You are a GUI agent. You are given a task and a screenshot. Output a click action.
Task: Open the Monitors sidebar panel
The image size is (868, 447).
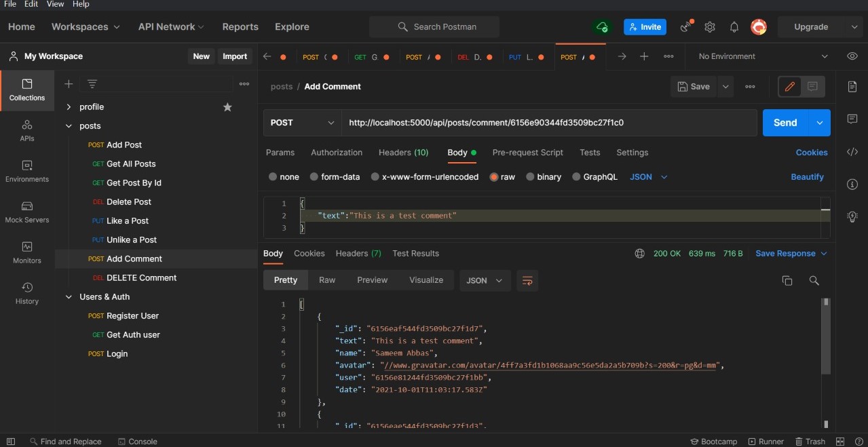[x=27, y=253]
